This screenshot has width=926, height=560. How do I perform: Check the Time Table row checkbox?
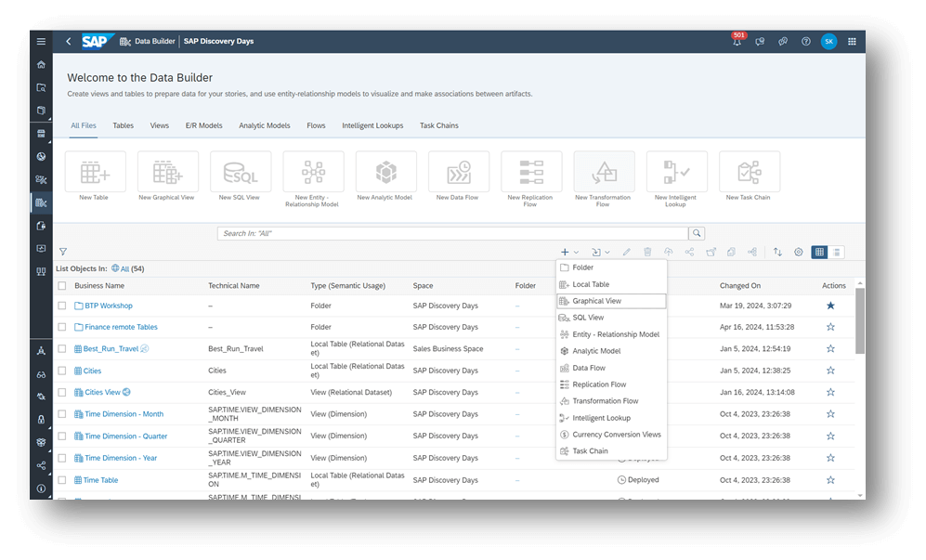pyautogui.click(x=62, y=480)
